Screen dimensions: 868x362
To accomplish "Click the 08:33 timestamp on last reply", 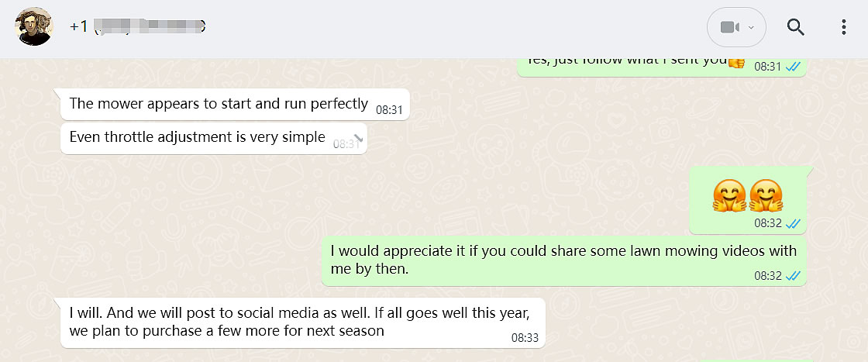I will (x=524, y=338).
